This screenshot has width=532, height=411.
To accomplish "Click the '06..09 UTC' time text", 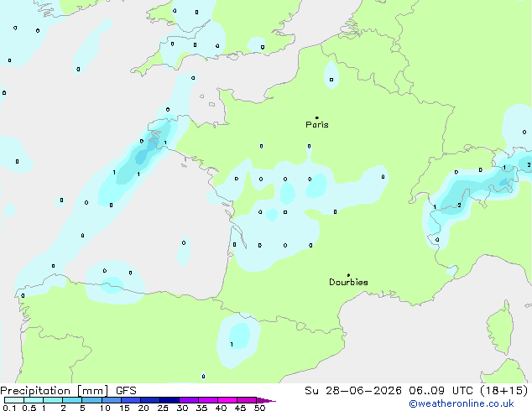I will pyautogui.click(x=441, y=391).
